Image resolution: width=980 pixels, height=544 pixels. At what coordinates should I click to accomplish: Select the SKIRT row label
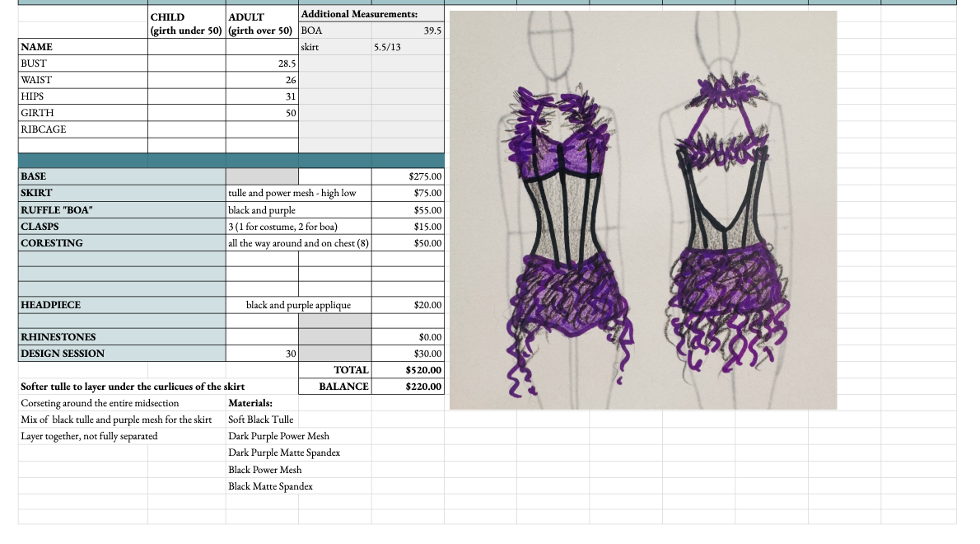click(122, 193)
